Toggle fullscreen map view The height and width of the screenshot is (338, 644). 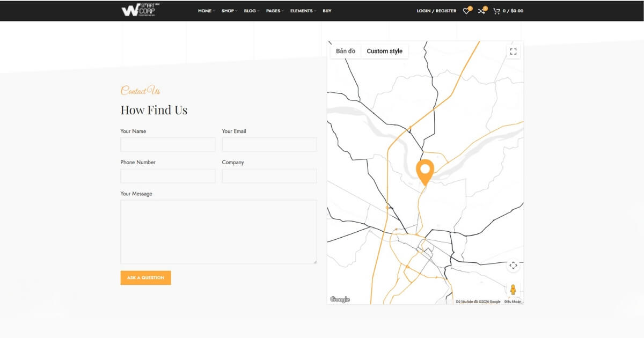(x=513, y=52)
